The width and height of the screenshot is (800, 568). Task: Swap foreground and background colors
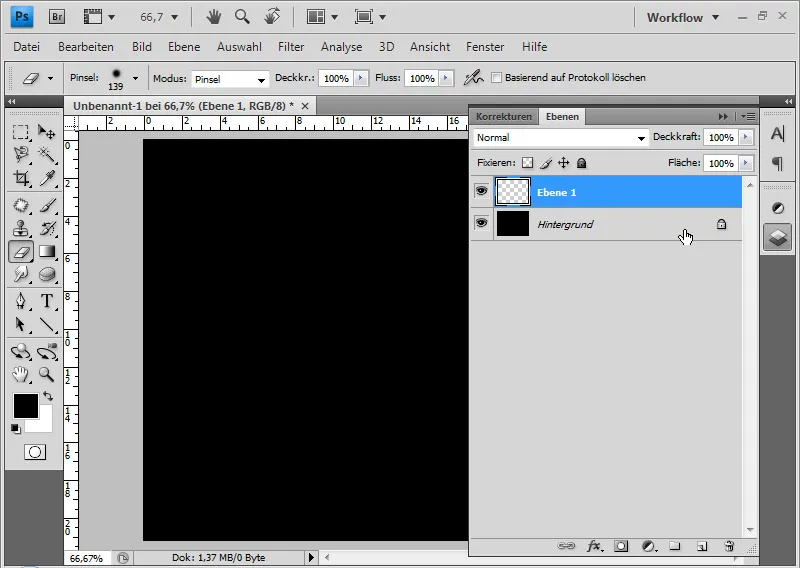tap(47, 396)
